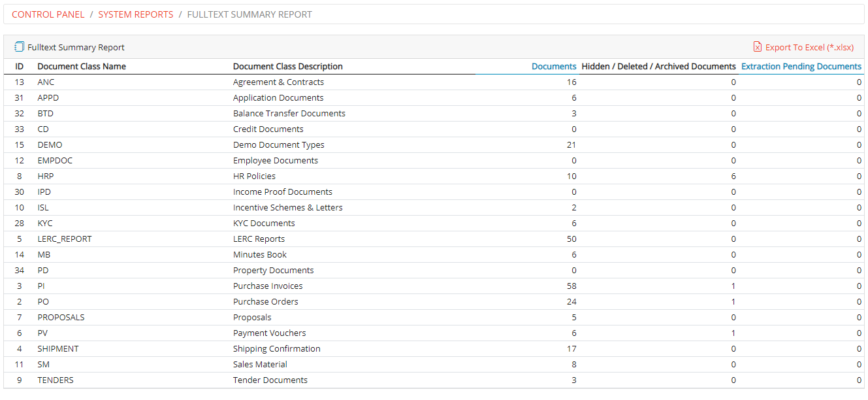Select the HRP class name cell

(x=46, y=176)
